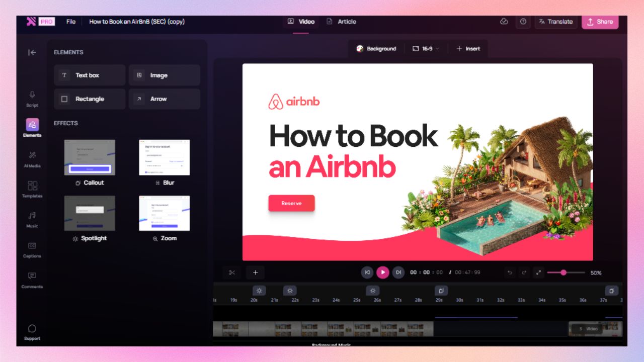The image size is (644, 362).
Task: Select the Spotlight effect thumbnail
Action: click(90, 213)
